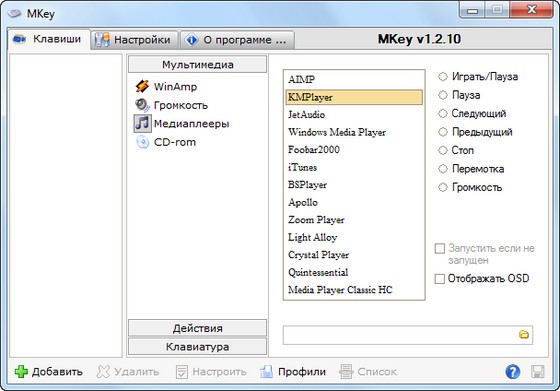The width and height of the screenshot is (560, 391).
Task: Click the Громкость speaker icon
Action: [x=142, y=105]
